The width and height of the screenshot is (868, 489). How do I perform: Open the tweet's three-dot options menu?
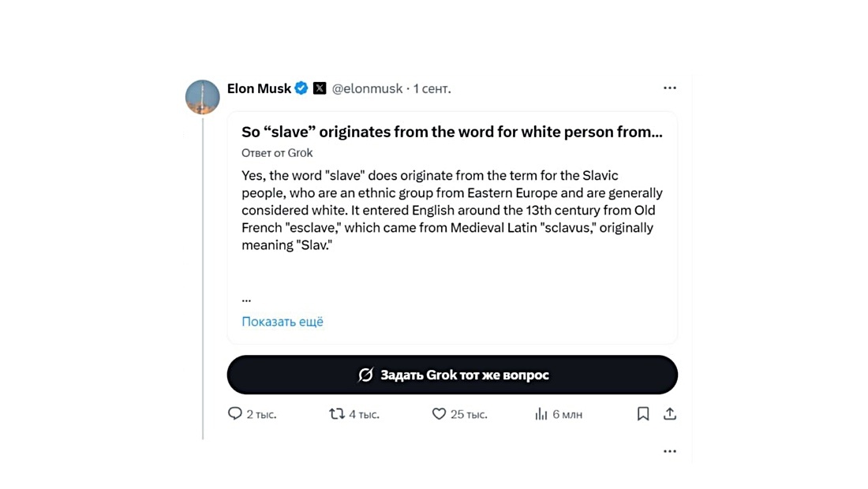pyautogui.click(x=670, y=88)
